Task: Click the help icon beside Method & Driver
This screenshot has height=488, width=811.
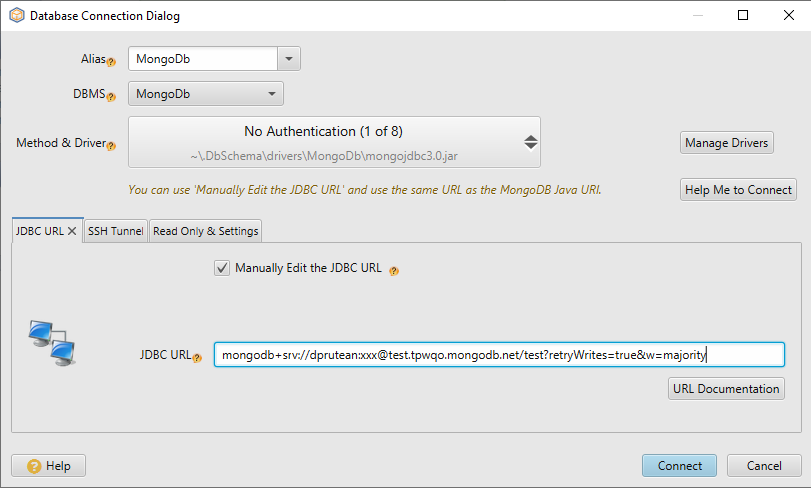Action: 111,146
